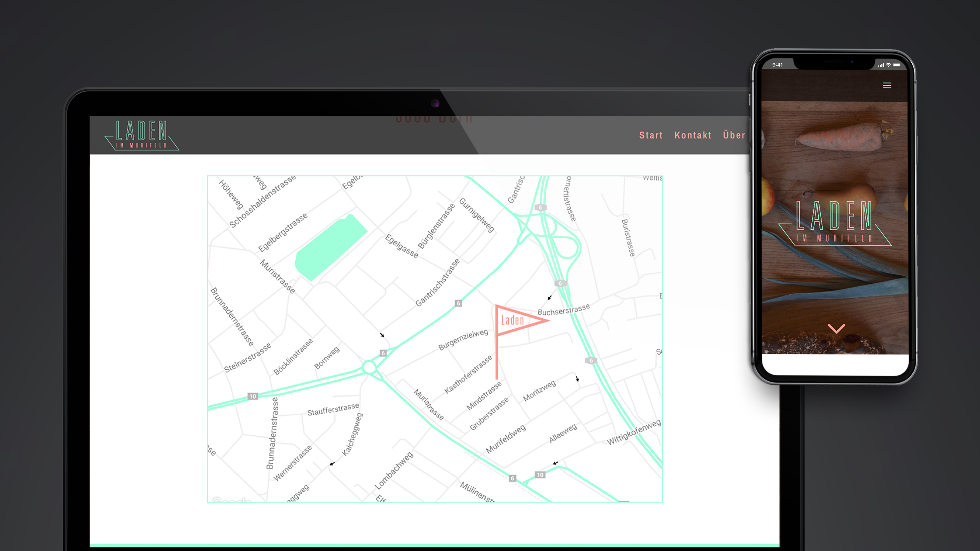This screenshot has width=980, height=551.
Task: Click the Kalcheggweg street label
Action: click(352, 434)
